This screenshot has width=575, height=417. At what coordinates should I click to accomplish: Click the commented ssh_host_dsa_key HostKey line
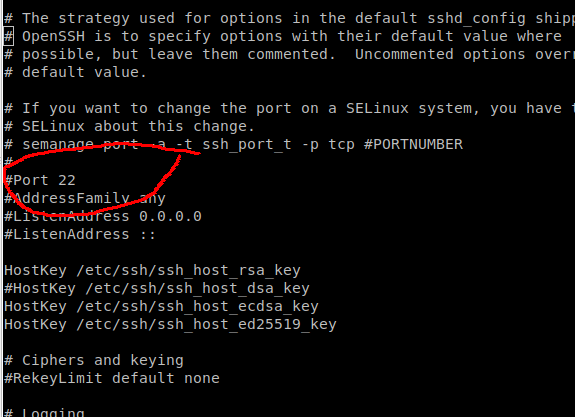(157, 288)
